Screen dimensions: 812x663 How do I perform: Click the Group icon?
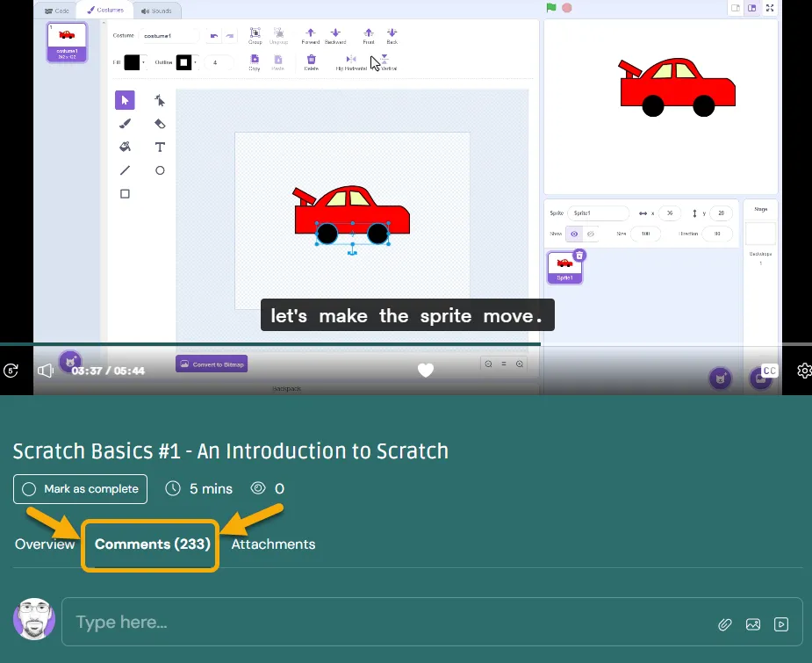click(x=255, y=35)
